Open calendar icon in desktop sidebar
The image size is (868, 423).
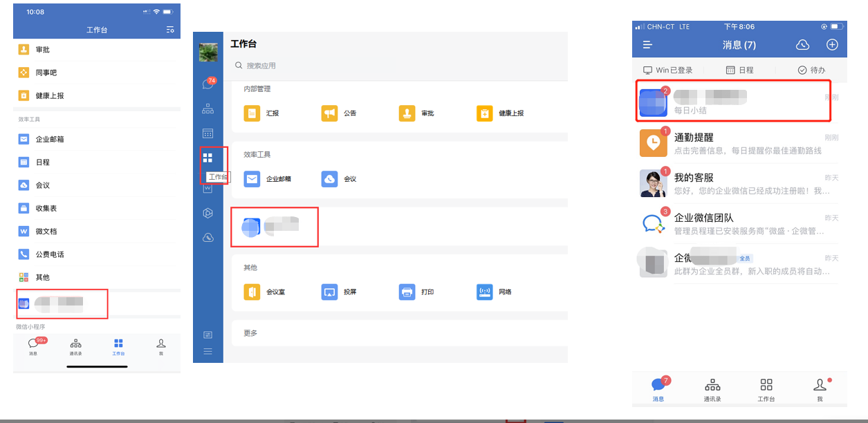tap(207, 133)
